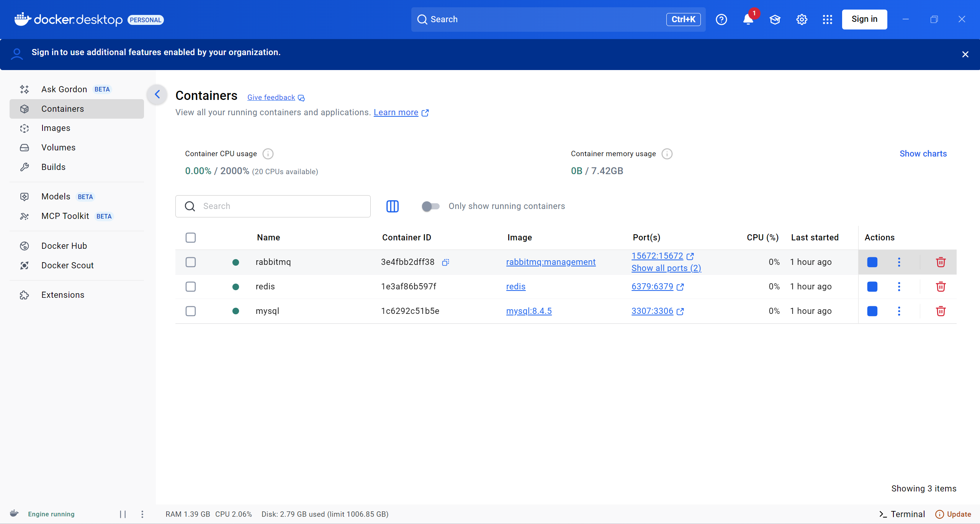The height and width of the screenshot is (524, 980).
Task: Click the Update button in status bar
Action: 953,514
